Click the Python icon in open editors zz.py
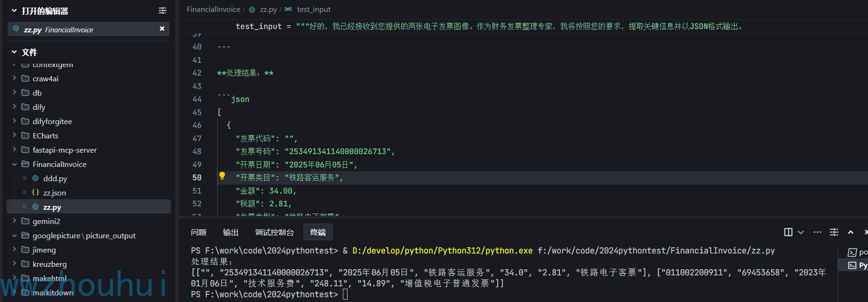The height and width of the screenshot is (302, 868). click(16, 29)
